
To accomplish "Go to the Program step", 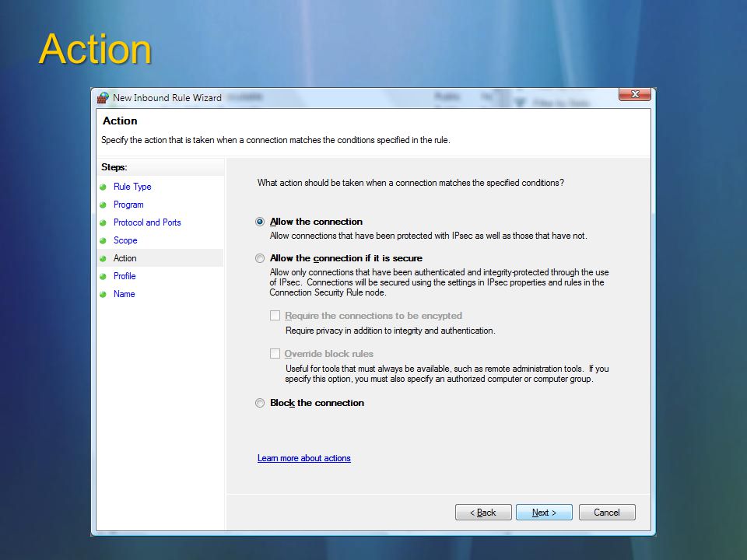I will pyautogui.click(x=128, y=205).
